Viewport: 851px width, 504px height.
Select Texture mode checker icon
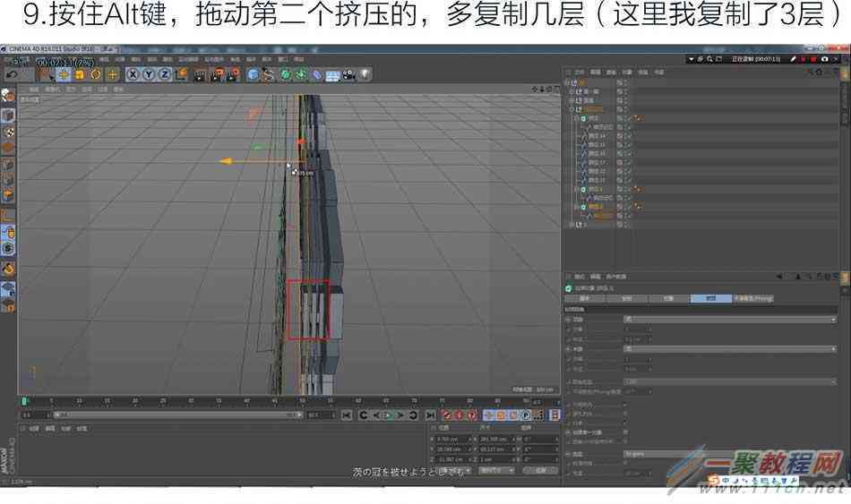(7, 132)
